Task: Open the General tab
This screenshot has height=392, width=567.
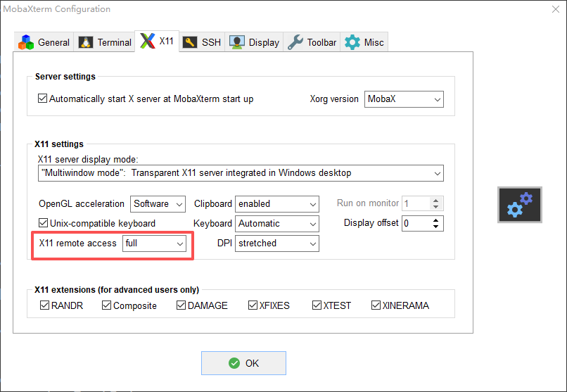Action: click(x=44, y=42)
